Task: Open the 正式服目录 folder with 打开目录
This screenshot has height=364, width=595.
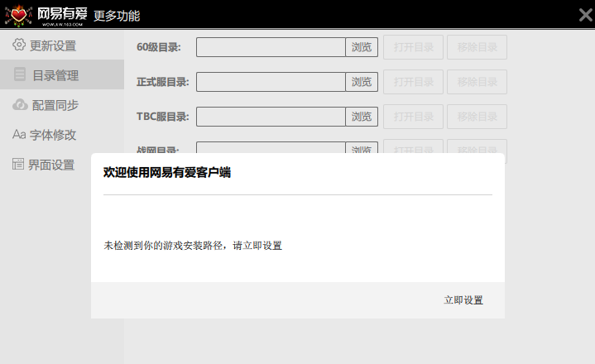Action: [414, 82]
